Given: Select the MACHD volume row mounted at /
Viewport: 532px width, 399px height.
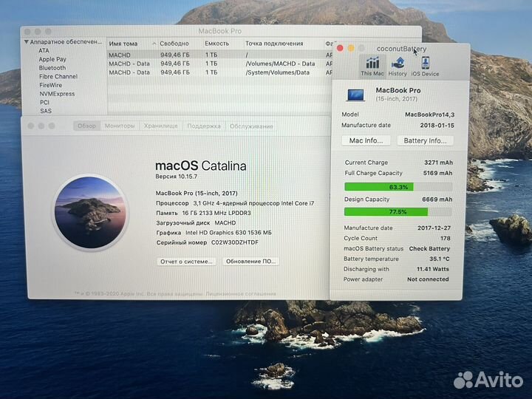Looking at the screenshot, I should pyautogui.click(x=220, y=55).
